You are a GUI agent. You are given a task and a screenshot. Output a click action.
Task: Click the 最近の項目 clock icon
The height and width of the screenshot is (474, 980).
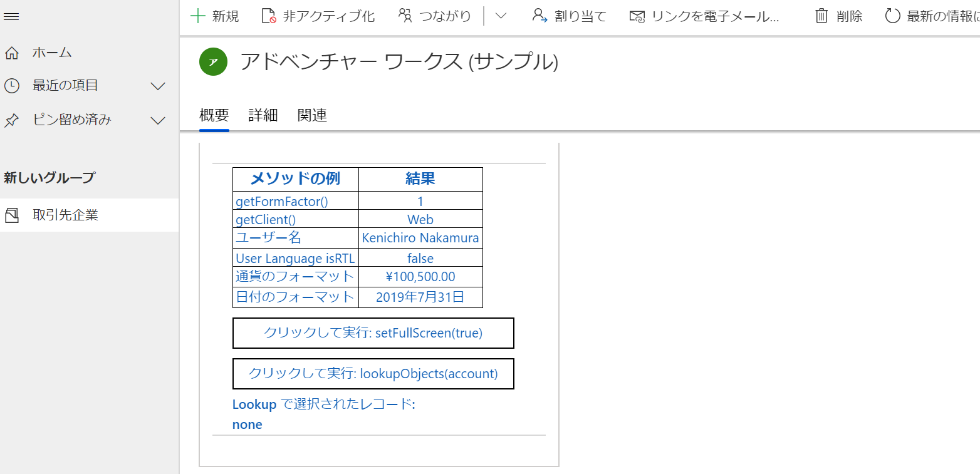[x=11, y=86]
